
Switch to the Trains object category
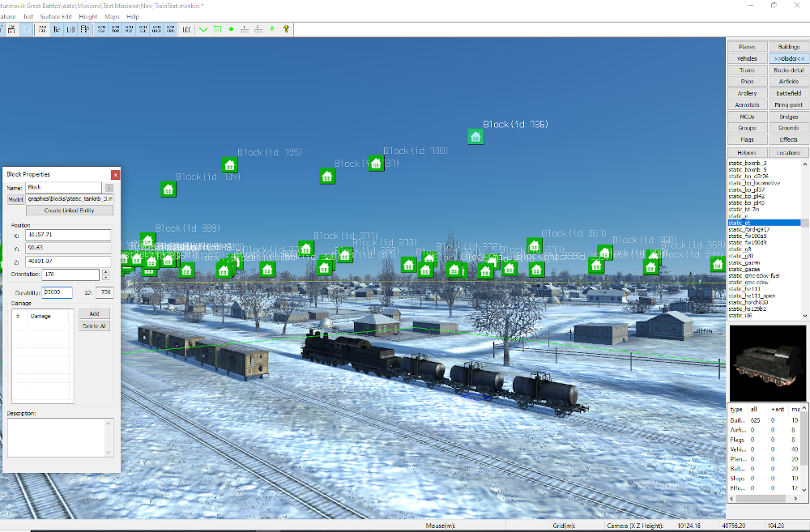click(747, 70)
